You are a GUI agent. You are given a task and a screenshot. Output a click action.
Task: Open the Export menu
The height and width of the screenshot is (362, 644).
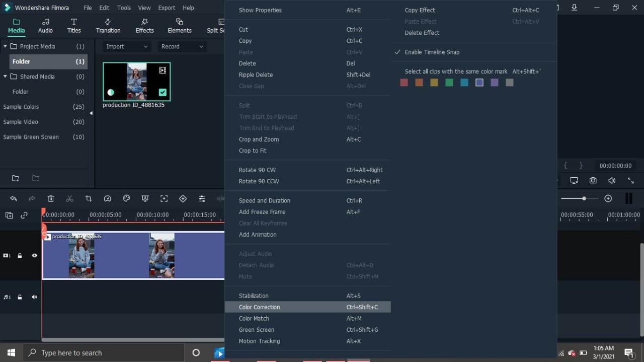coord(167,8)
